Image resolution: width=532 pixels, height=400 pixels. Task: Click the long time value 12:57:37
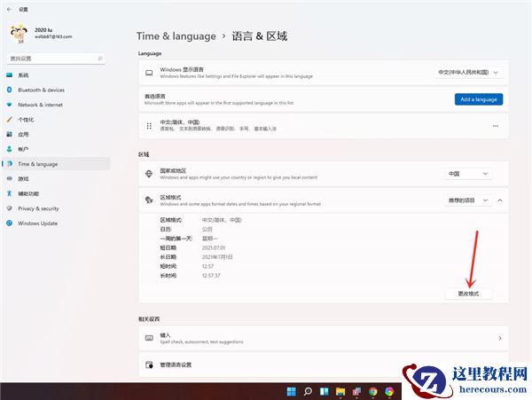point(211,276)
